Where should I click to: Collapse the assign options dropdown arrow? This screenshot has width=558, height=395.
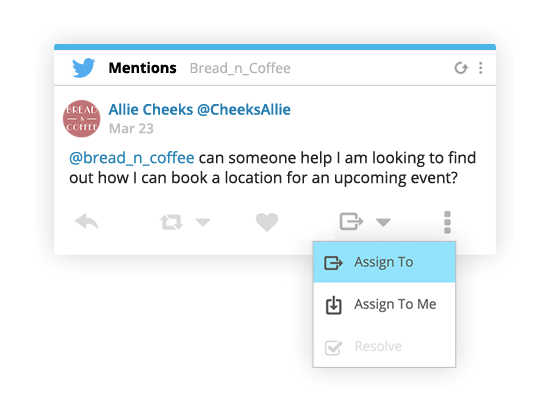(x=383, y=222)
